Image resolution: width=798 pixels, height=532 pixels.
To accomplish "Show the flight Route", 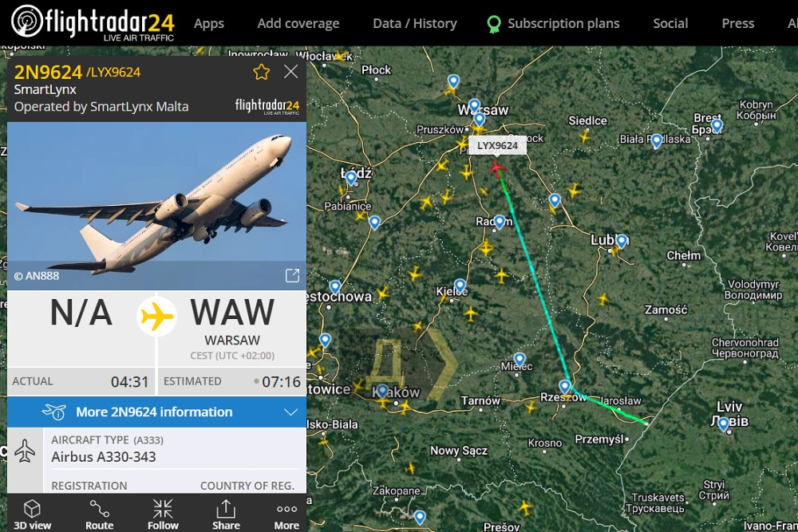I will (x=99, y=514).
